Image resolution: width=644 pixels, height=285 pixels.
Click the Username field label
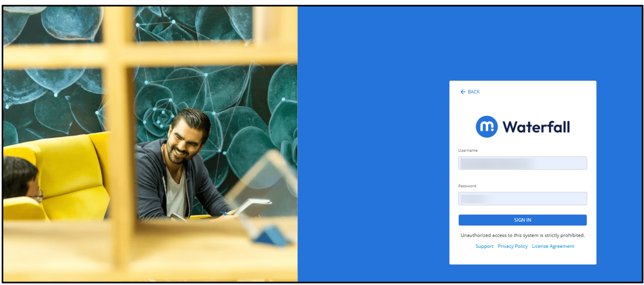tap(468, 151)
